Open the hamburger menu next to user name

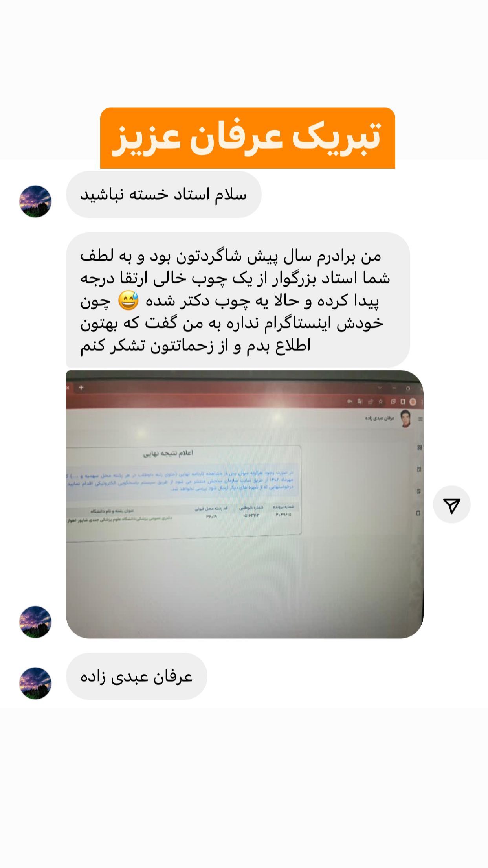(x=420, y=419)
